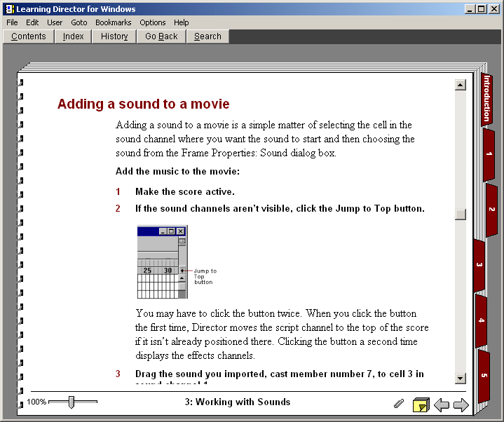Viewport: 504px width, 422px height.
Task: Switch to the Introduction side tab
Action: [487, 98]
